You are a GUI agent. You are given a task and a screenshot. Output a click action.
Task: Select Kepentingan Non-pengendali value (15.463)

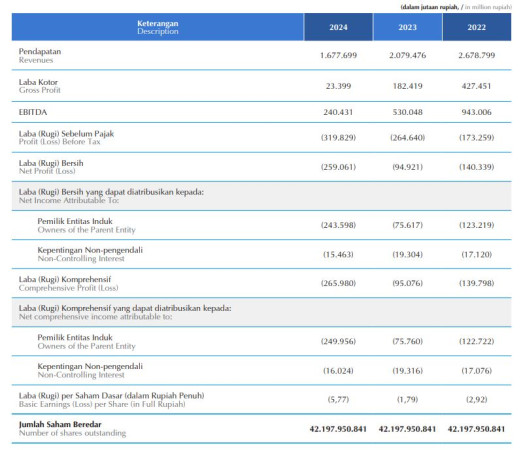[338, 255]
